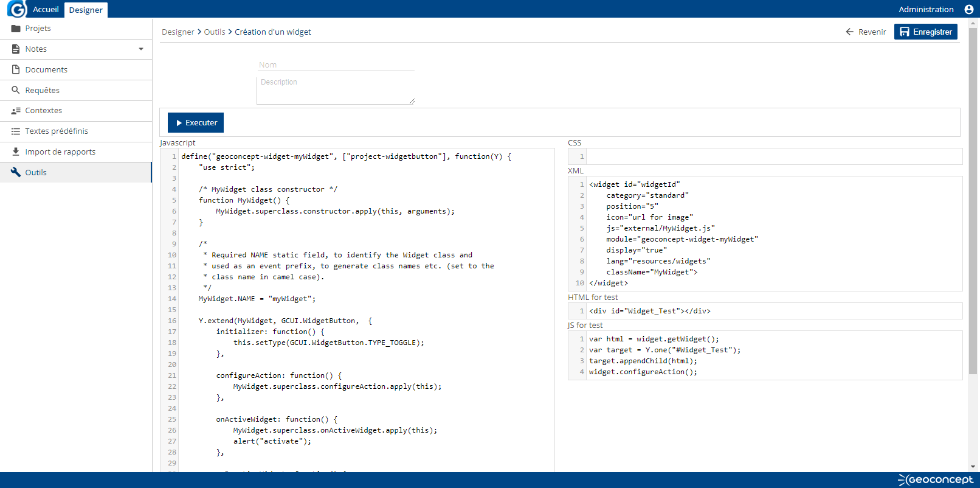Click the Documents file icon
The image size is (980, 488).
16,69
